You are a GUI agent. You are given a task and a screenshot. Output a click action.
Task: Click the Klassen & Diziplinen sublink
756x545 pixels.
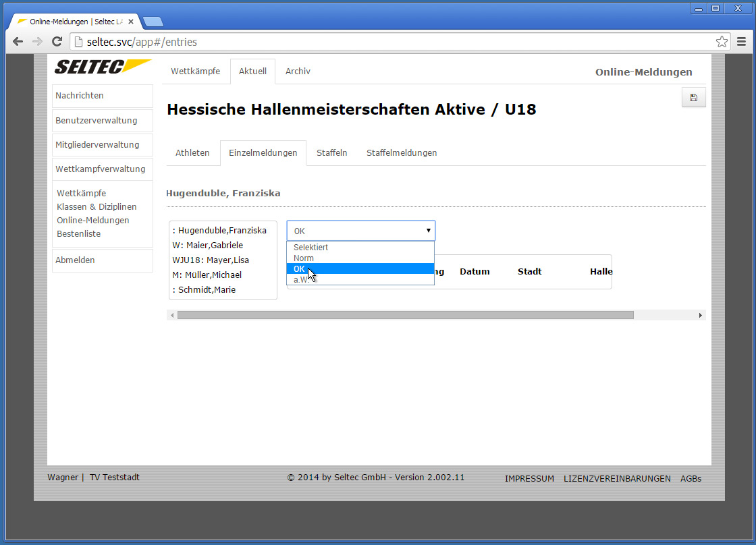[97, 206]
